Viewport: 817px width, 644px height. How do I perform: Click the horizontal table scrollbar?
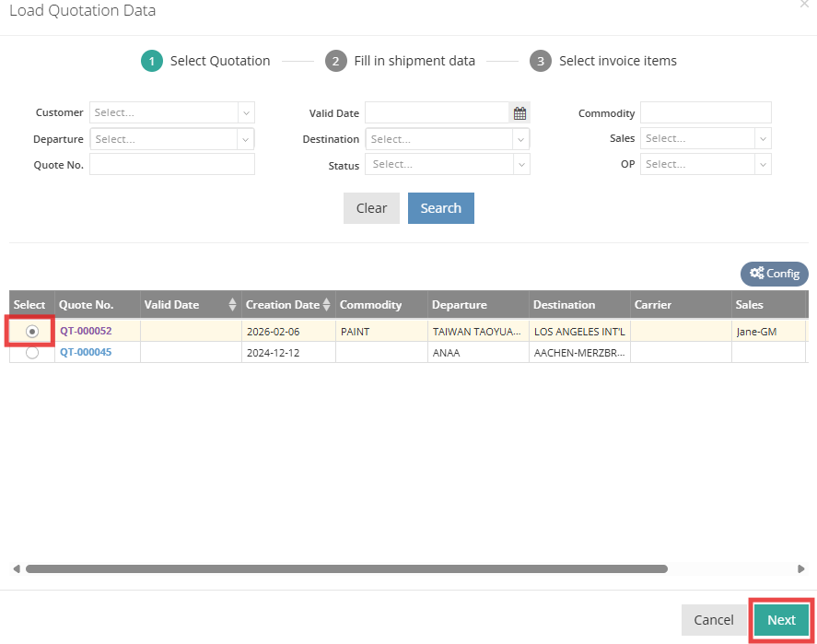tap(346, 569)
